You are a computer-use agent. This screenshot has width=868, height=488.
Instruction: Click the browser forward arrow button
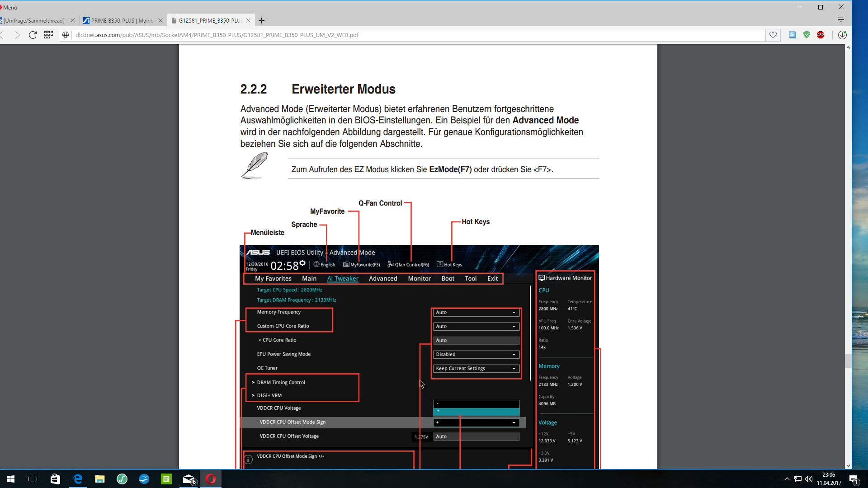click(x=18, y=35)
